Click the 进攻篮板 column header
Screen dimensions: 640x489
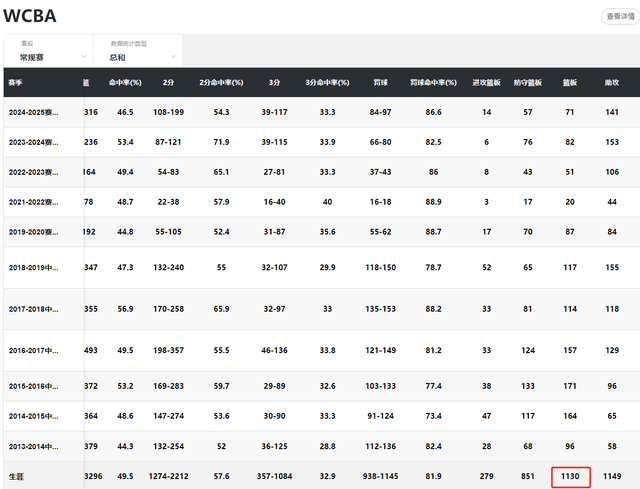pos(487,82)
